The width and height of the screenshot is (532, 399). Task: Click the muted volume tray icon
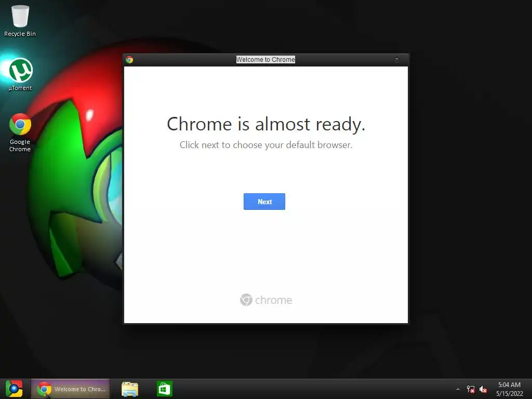(483, 389)
